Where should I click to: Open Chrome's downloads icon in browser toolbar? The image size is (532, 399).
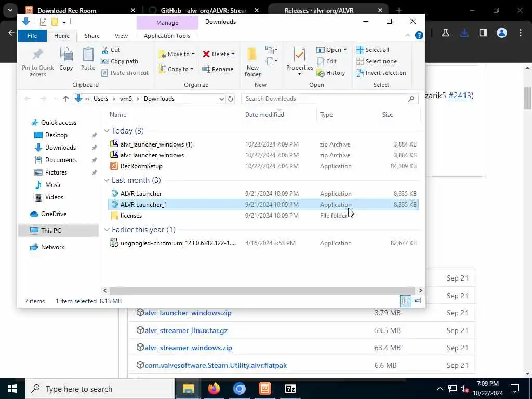pos(464,33)
